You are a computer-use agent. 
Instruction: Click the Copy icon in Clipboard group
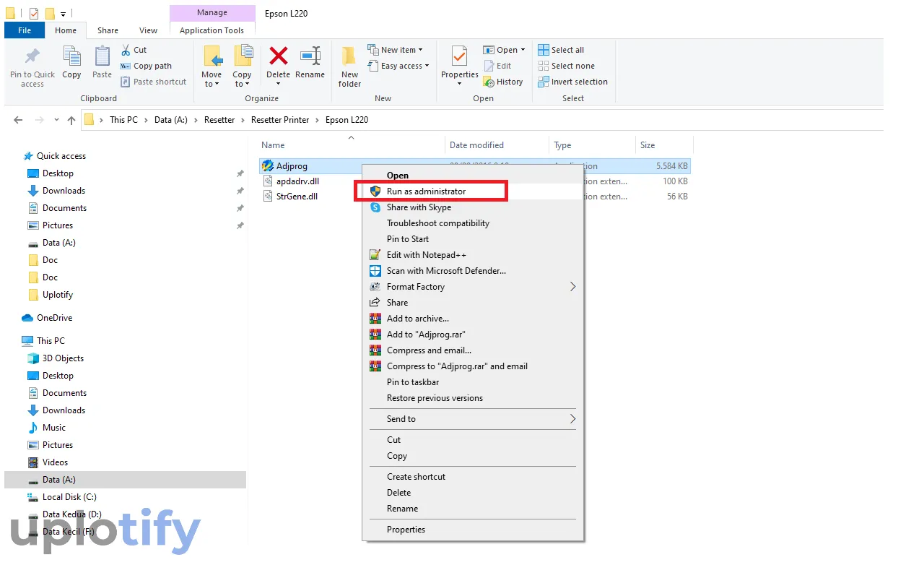71,56
